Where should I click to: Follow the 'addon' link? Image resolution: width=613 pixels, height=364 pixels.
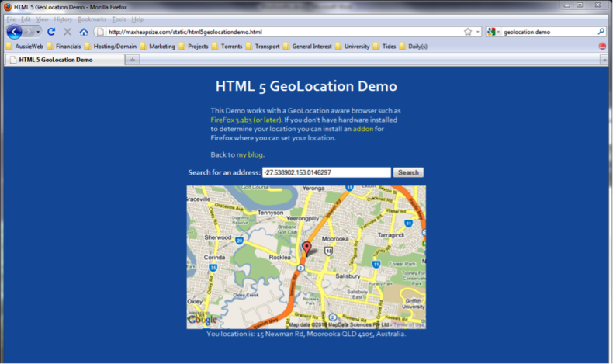pyautogui.click(x=363, y=129)
